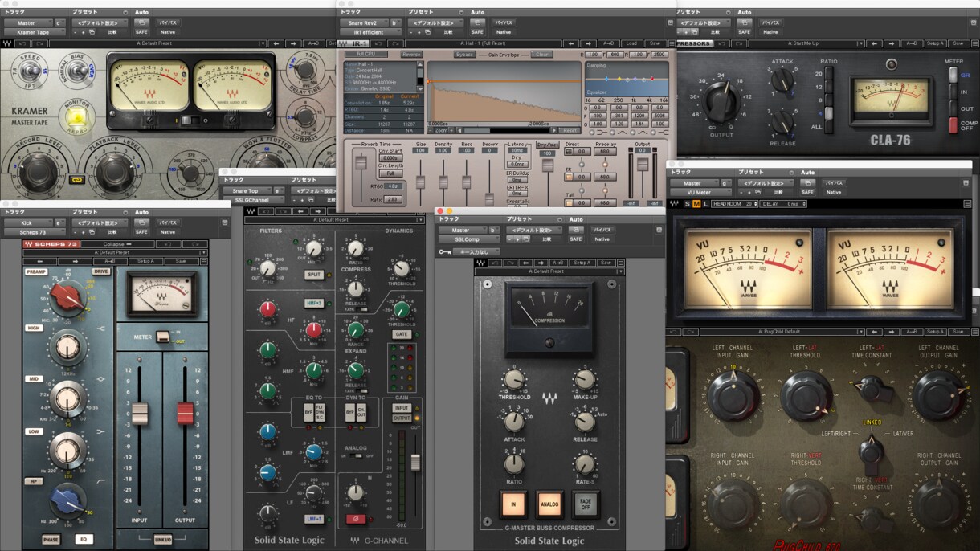
Task: Click the RT60 value field in IR-1 Reverb Time
Action: coord(393,186)
